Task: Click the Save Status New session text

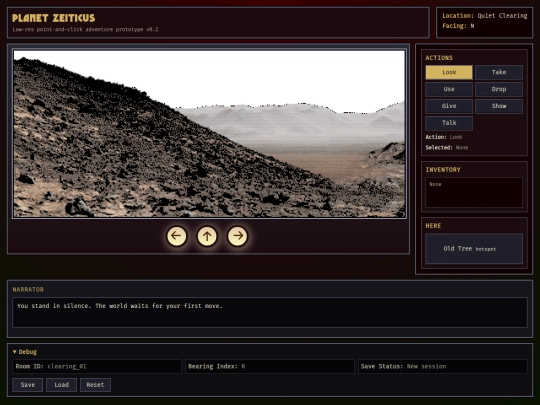Action: tap(403, 366)
